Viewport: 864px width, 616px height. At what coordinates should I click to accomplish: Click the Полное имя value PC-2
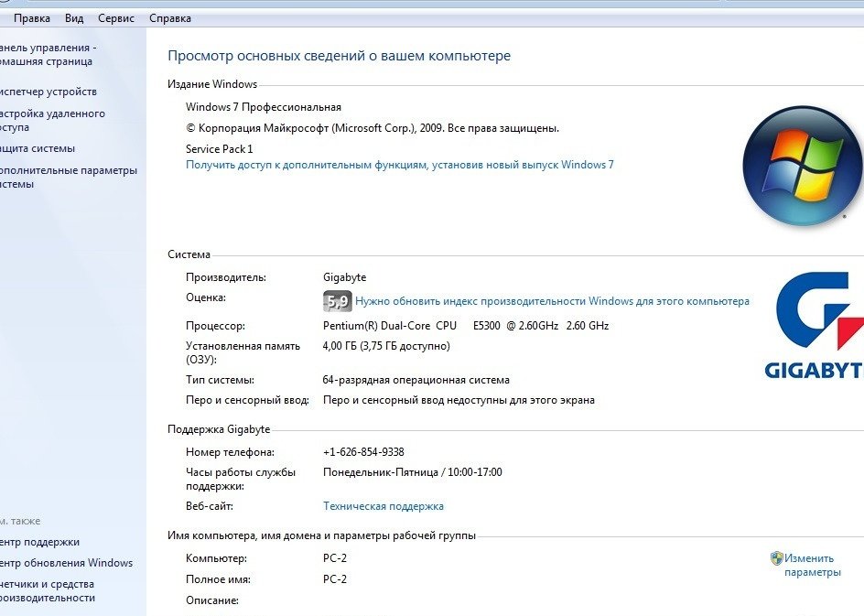[334, 579]
